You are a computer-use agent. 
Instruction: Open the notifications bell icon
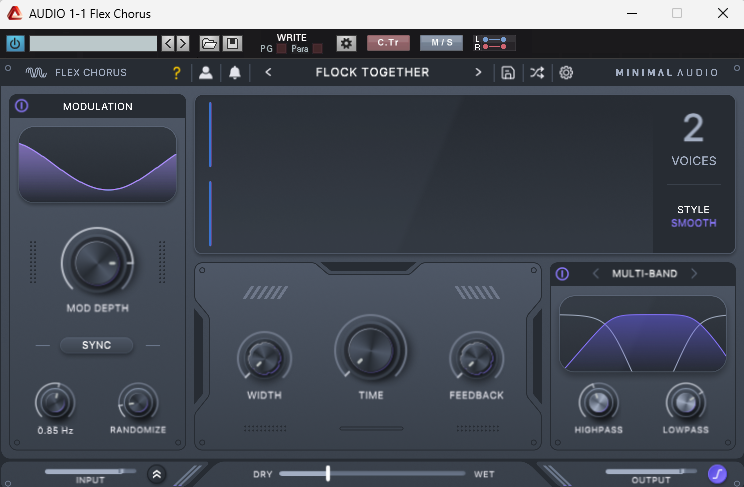pyautogui.click(x=235, y=73)
